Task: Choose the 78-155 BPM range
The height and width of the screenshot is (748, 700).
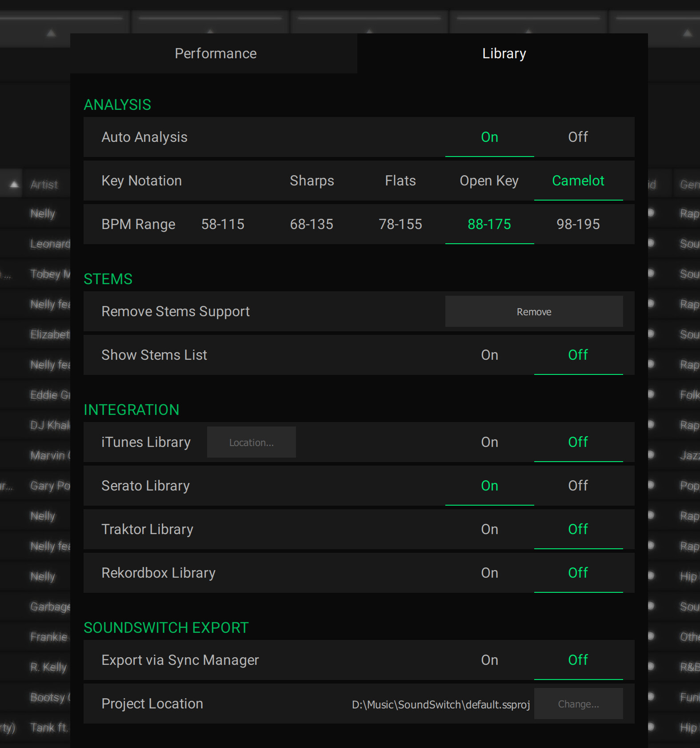Action: 400,224
